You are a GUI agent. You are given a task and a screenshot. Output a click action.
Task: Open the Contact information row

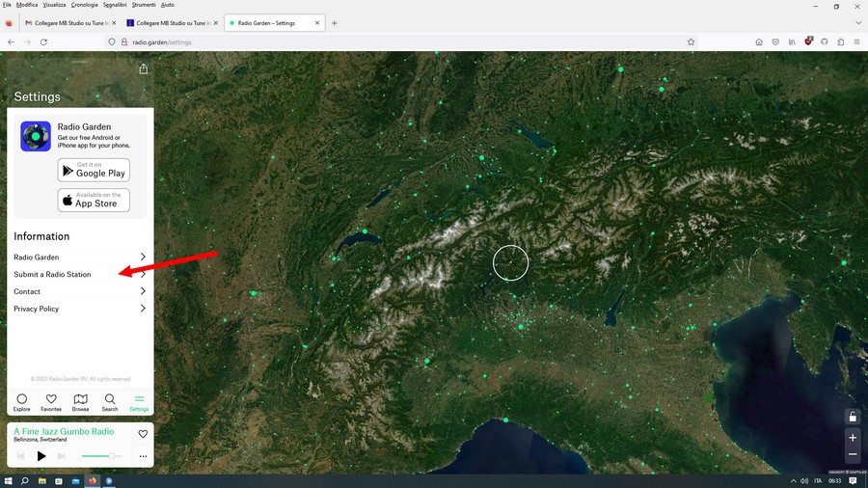80,291
